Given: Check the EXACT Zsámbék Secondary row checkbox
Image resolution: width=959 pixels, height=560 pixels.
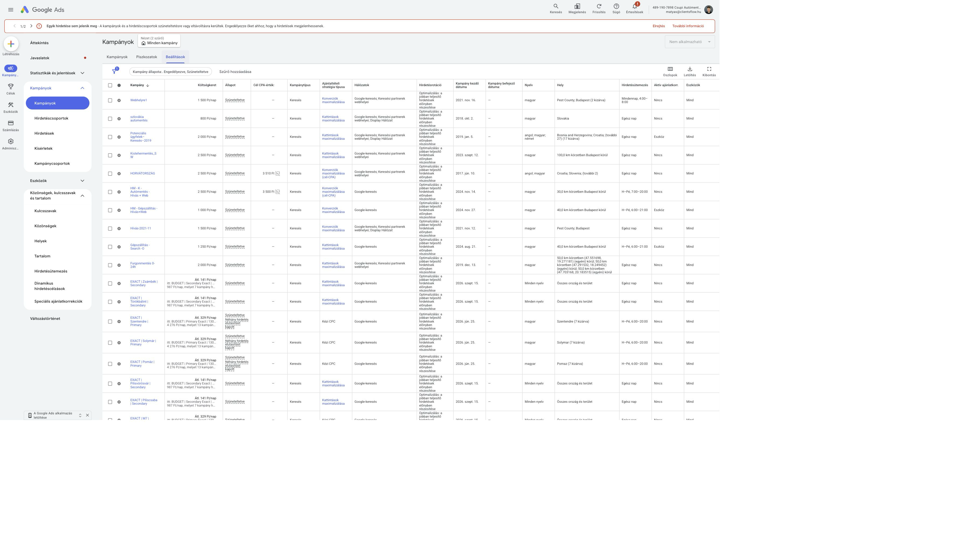Looking at the screenshot, I should (x=110, y=283).
